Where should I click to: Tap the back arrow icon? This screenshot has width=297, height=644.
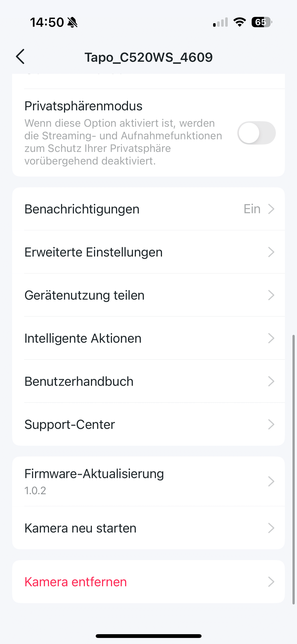pos(20,57)
